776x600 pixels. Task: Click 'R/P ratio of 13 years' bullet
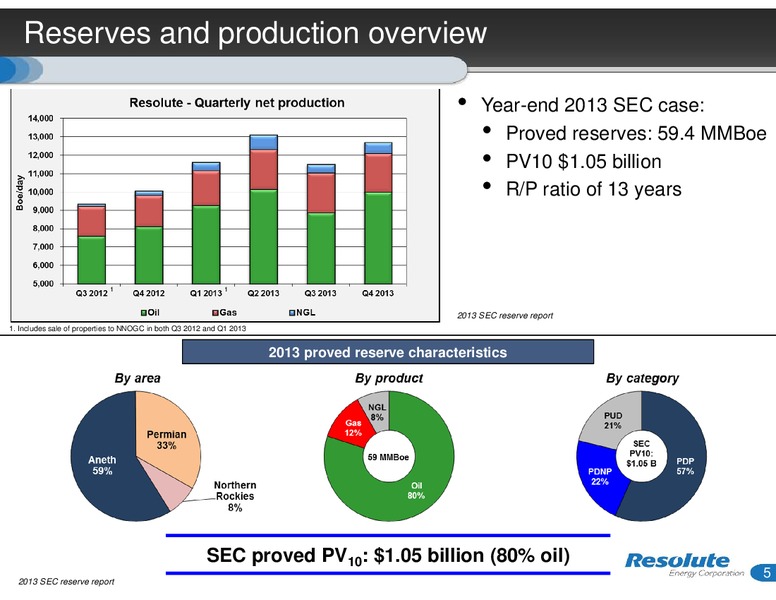(593, 189)
